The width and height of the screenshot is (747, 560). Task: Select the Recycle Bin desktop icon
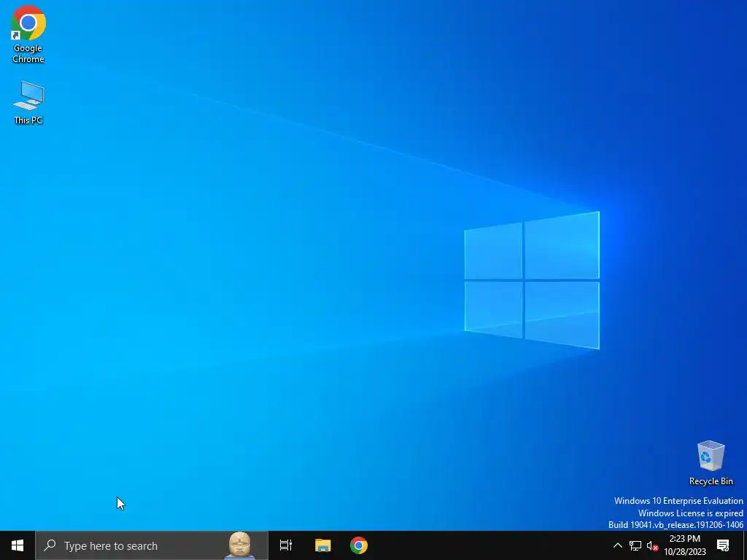click(x=711, y=463)
